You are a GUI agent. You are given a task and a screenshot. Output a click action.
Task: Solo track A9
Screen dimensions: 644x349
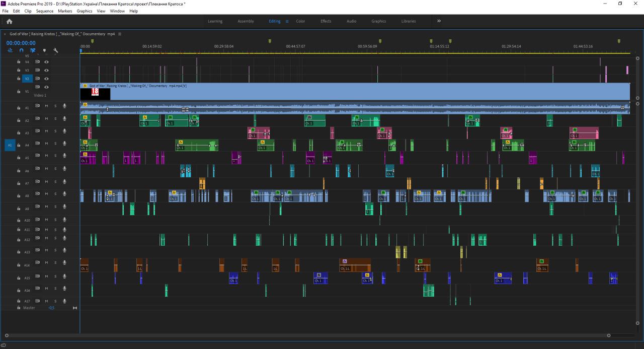pos(55,207)
